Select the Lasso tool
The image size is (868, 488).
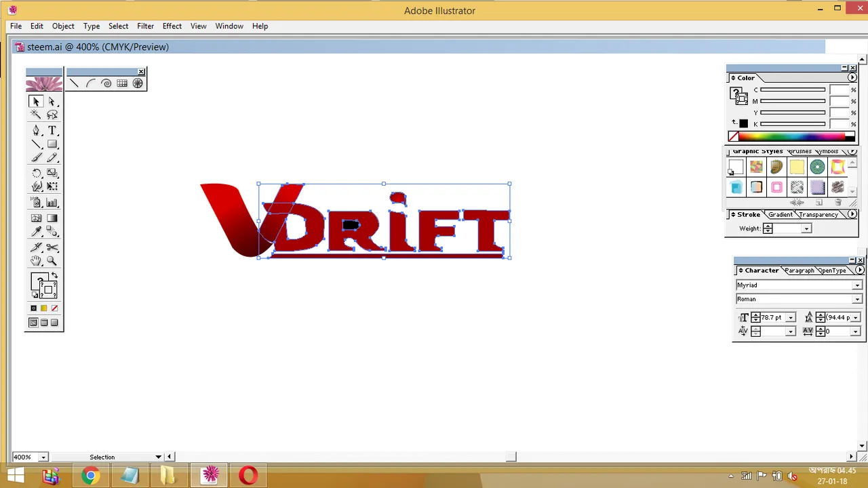click(52, 115)
